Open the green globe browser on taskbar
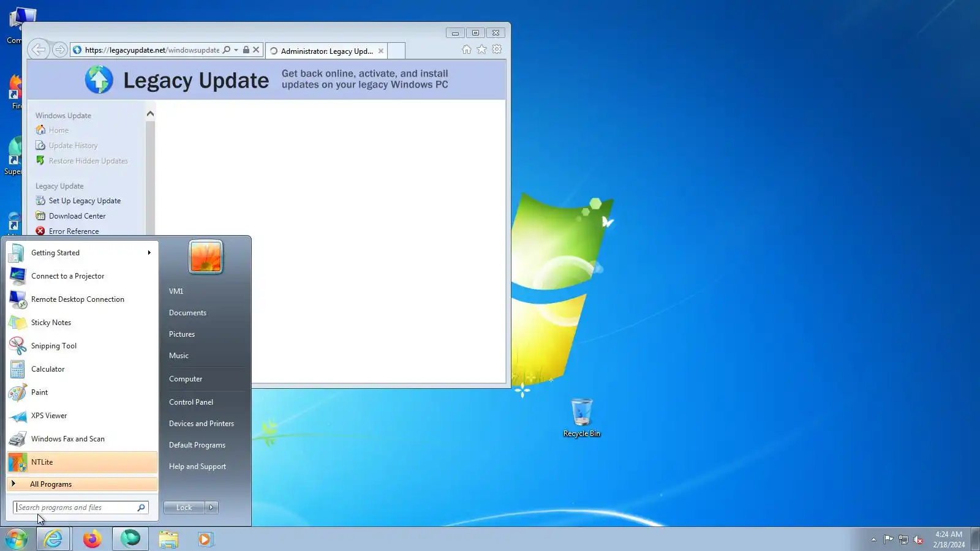The height and width of the screenshot is (551, 980). [130, 539]
